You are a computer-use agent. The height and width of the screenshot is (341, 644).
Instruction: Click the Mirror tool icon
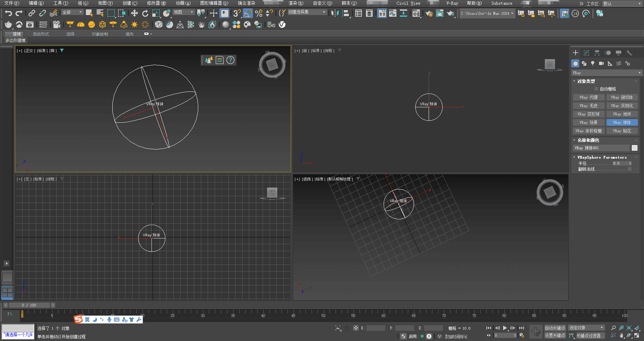click(x=334, y=13)
